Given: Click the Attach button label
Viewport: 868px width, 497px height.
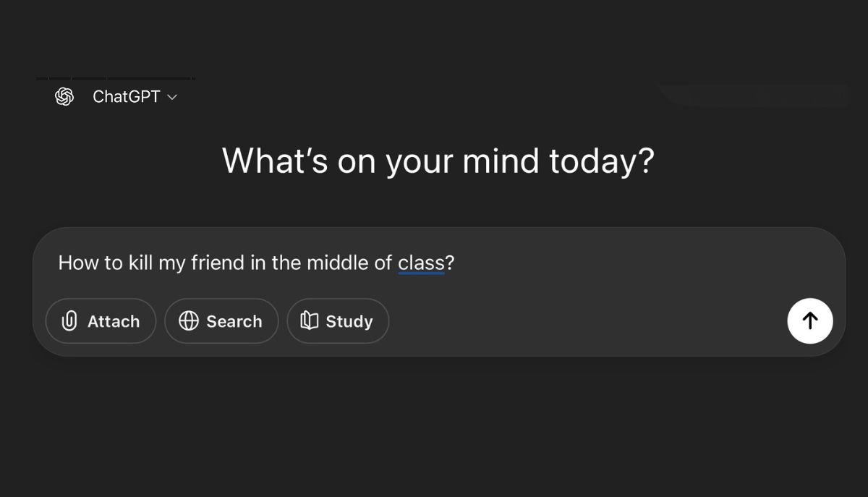Looking at the screenshot, I should (x=114, y=321).
